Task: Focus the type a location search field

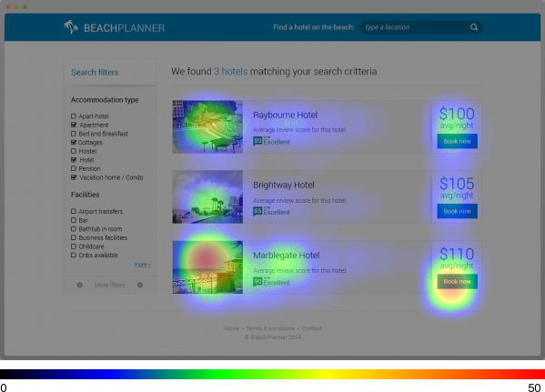Action: [x=416, y=27]
